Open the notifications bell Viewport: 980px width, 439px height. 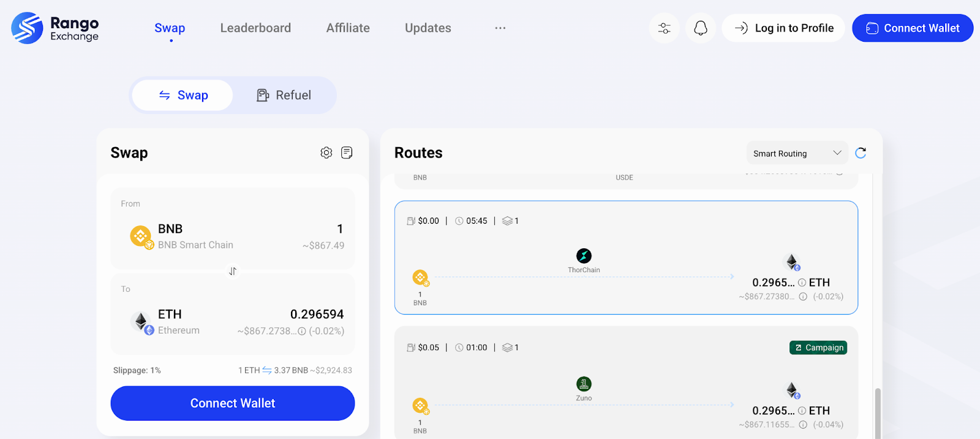[701, 28]
